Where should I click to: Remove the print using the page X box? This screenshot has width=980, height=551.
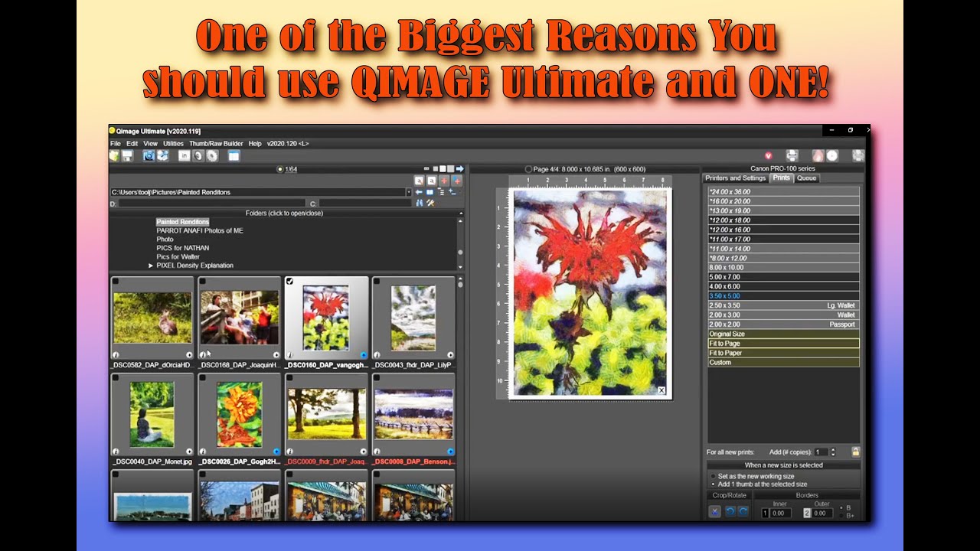click(x=661, y=390)
